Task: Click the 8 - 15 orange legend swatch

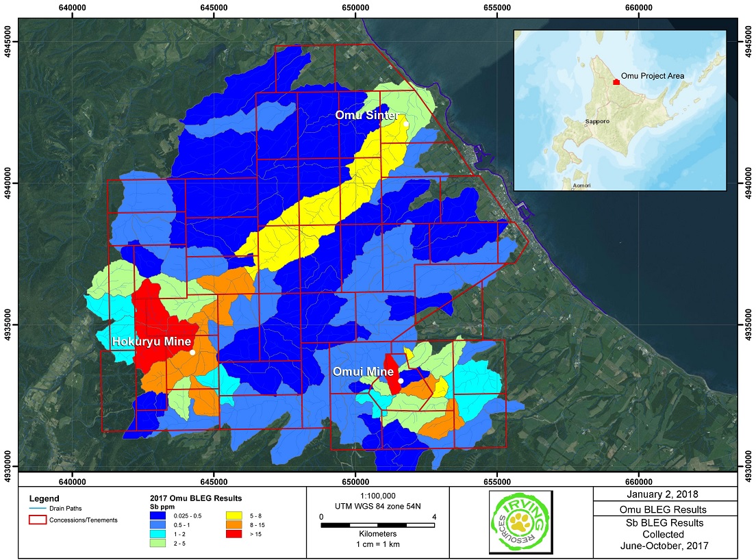Action: tap(234, 525)
